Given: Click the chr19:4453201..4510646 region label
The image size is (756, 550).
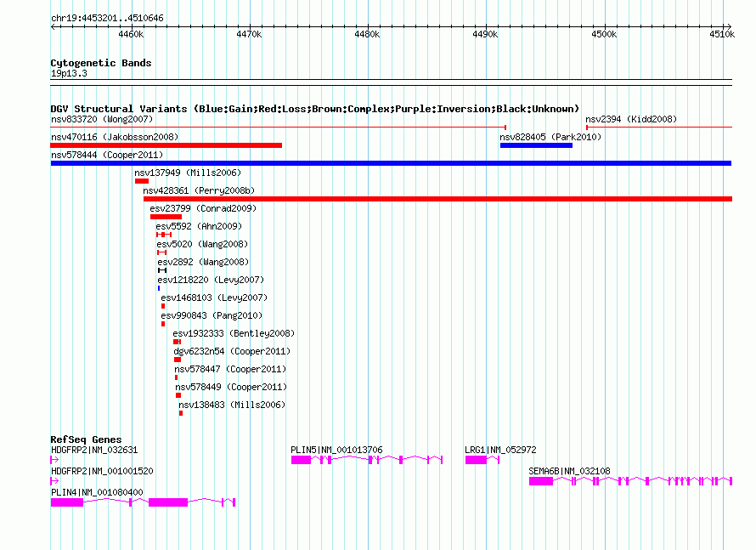Looking at the screenshot, I should click(107, 18).
